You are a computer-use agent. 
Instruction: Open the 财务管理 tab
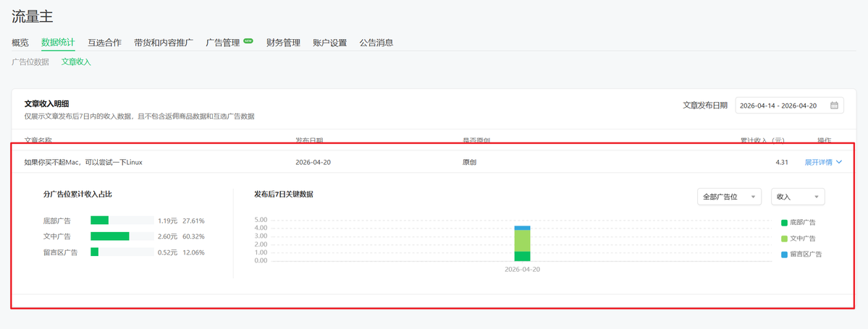click(283, 43)
